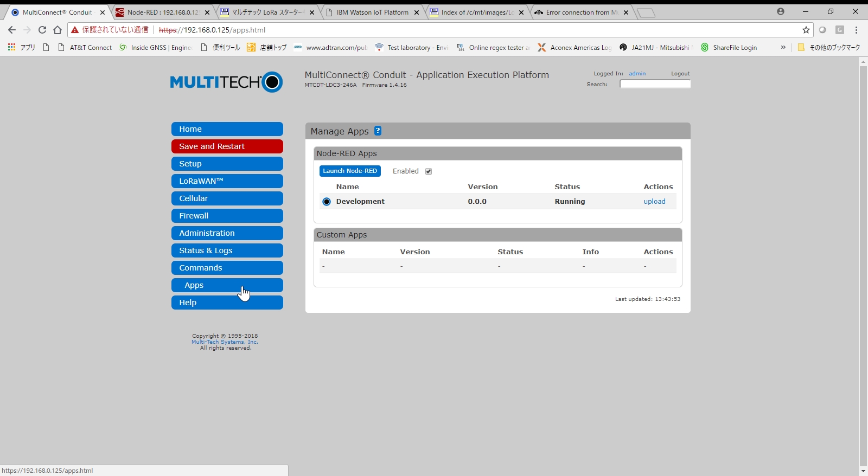Click the Logout link
Viewport: 868px width, 476px height.
tap(680, 73)
